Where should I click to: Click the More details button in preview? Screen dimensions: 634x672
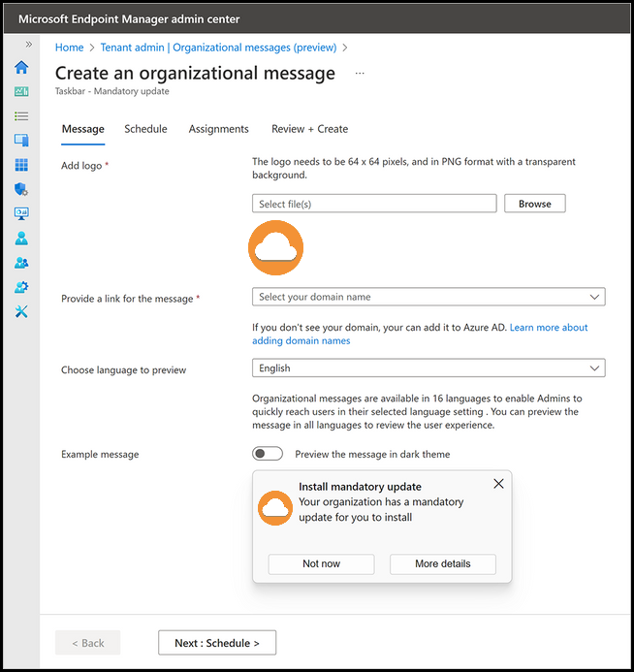point(442,564)
